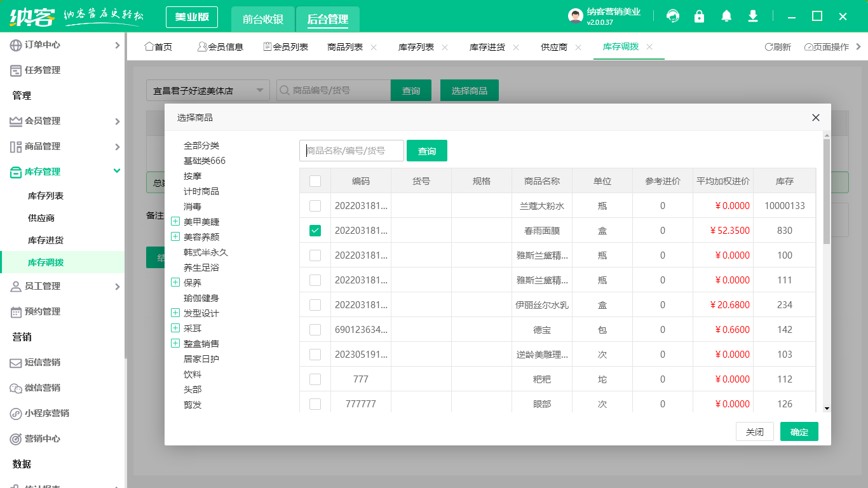The height and width of the screenshot is (488, 868).
Task: Open notifications via the bell icon
Action: 726,16
